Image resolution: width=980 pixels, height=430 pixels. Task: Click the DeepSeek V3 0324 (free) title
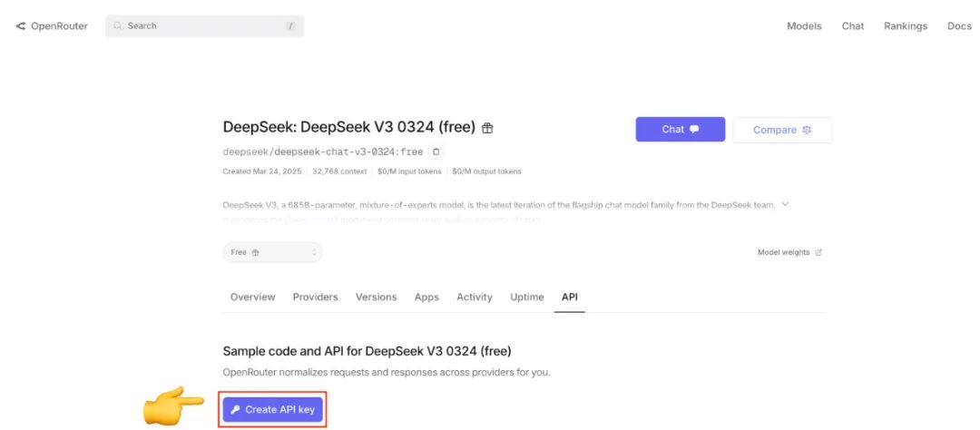(349, 128)
